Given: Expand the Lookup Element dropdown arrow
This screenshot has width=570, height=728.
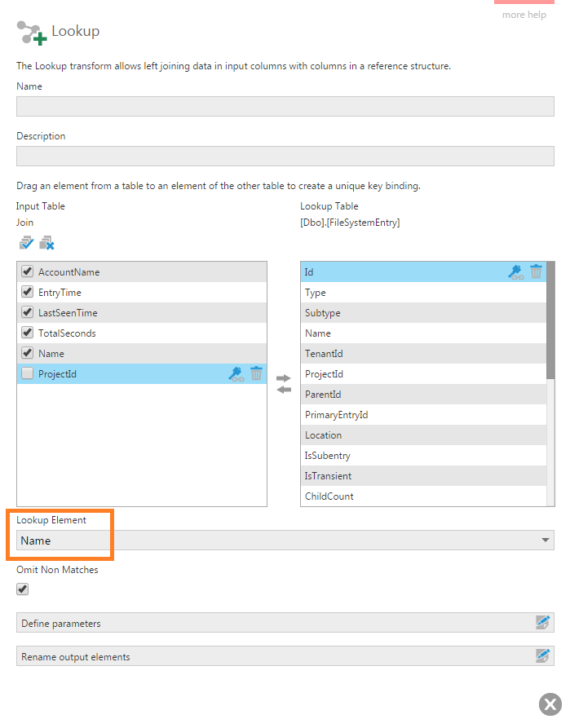Looking at the screenshot, I should point(546,540).
